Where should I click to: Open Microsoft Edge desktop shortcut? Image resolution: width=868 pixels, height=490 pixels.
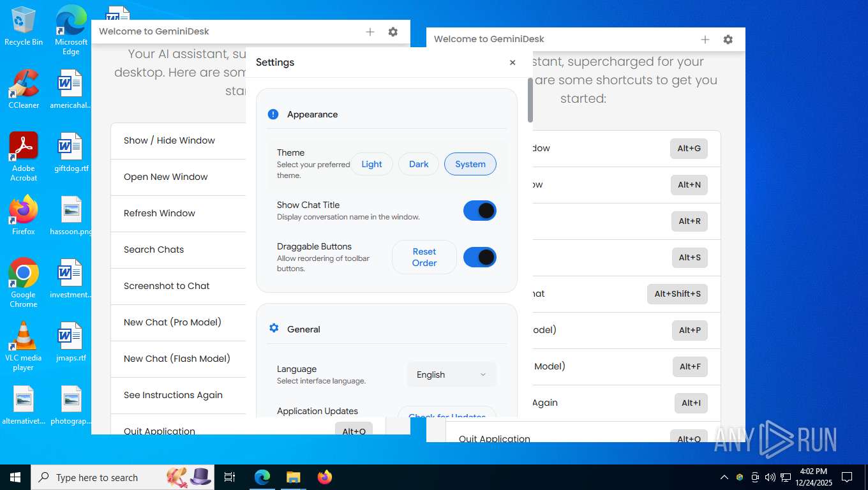point(71,30)
